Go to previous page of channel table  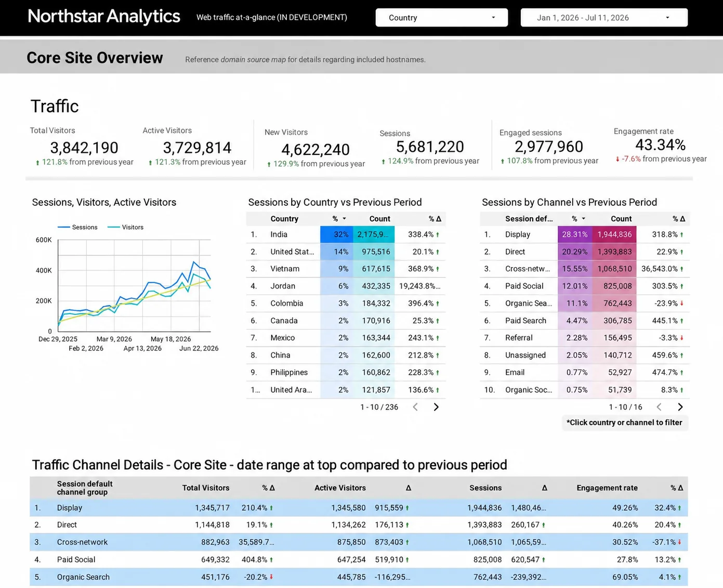(x=659, y=407)
